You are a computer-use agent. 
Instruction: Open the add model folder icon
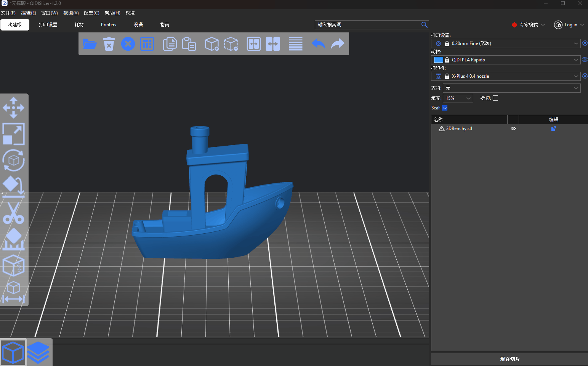point(90,44)
